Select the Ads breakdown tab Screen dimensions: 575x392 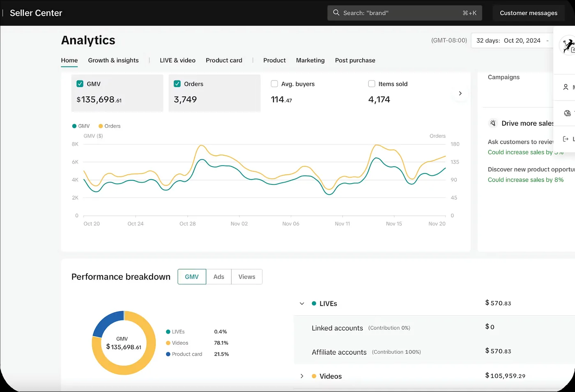click(219, 277)
